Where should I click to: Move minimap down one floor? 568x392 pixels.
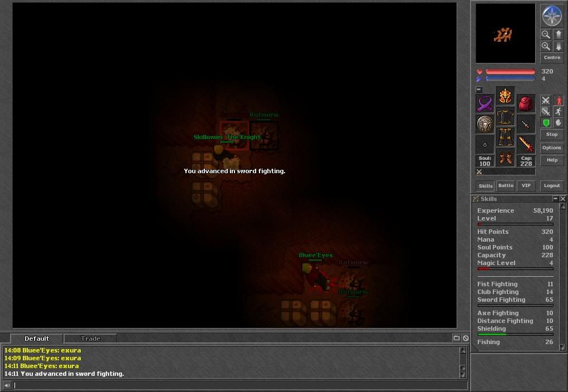(x=558, y=46)
